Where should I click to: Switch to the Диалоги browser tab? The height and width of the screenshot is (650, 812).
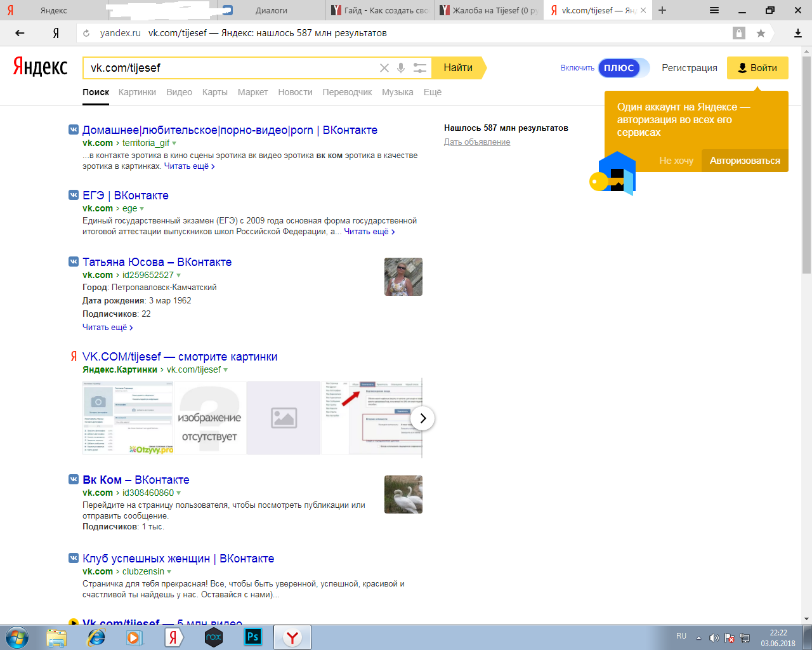(x=273, y=10)
